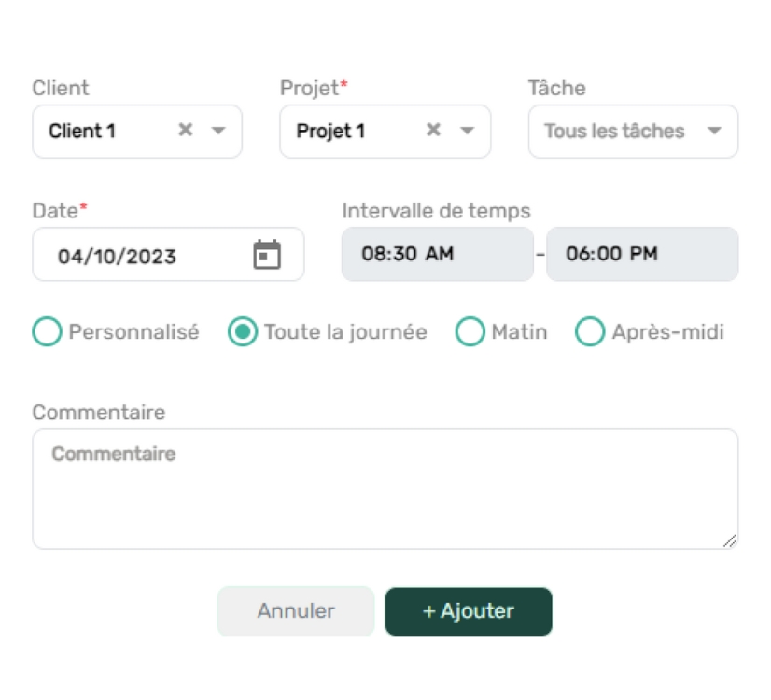Clear the Projet 1 selection
Viewport: 771px width, 700px height.
(x=433, y=131)
